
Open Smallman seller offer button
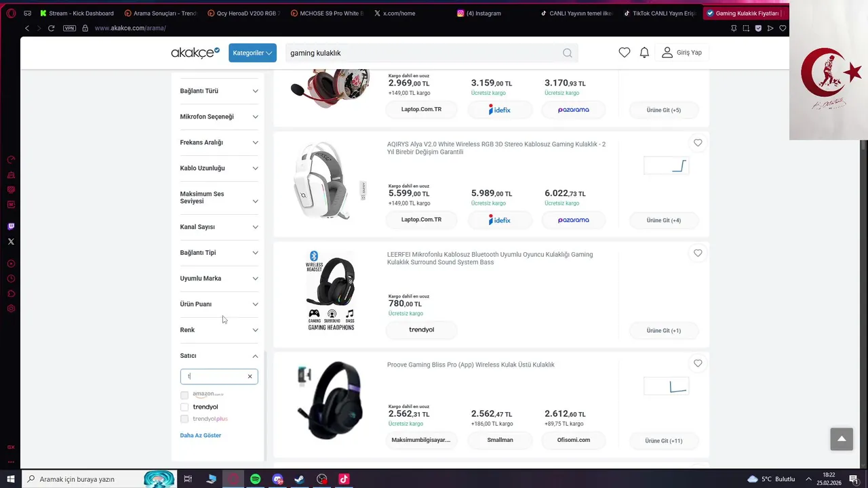click(x=500, y=440)
